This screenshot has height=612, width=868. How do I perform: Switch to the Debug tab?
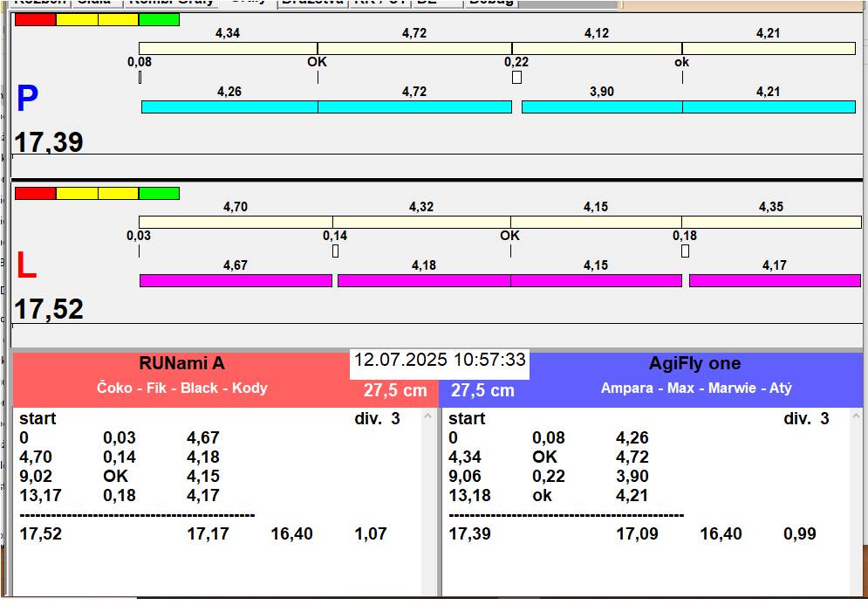490,3
